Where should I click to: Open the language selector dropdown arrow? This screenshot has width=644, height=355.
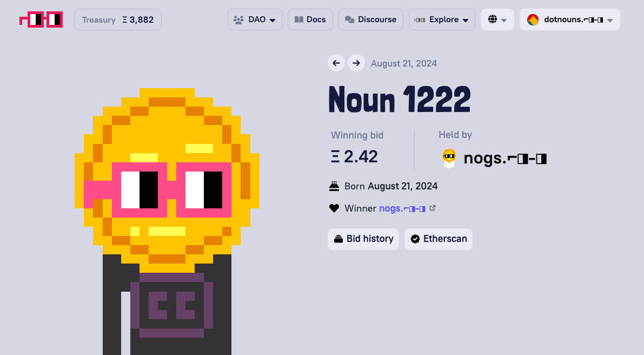pos(504,20)
